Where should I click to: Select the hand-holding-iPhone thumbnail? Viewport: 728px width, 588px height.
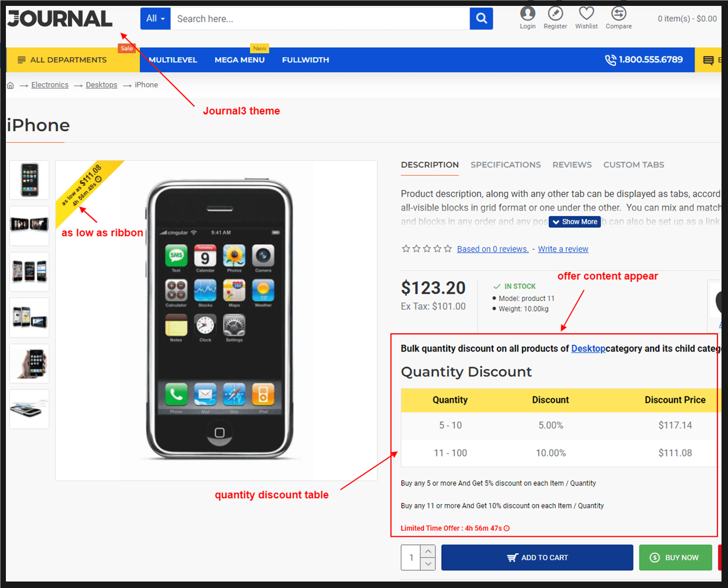coord(29,363)
